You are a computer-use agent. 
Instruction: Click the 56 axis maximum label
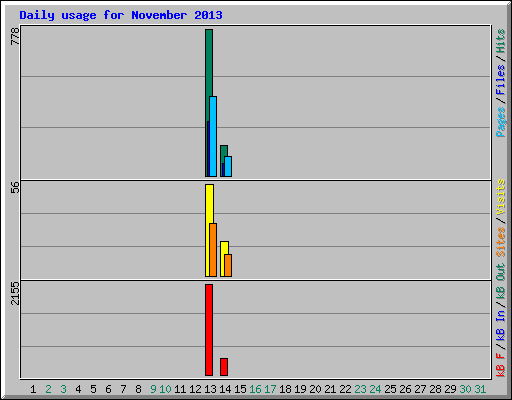coord(15,188)
